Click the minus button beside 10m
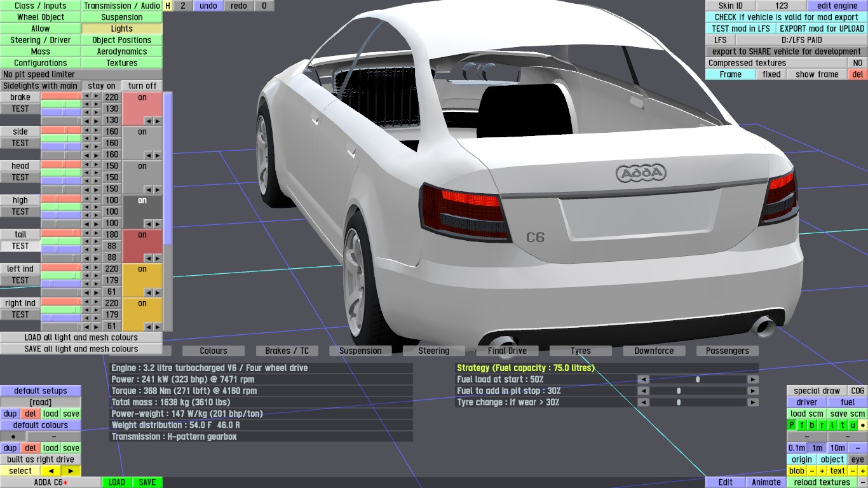The image size is (868, 488). click(x=857, y=448)
